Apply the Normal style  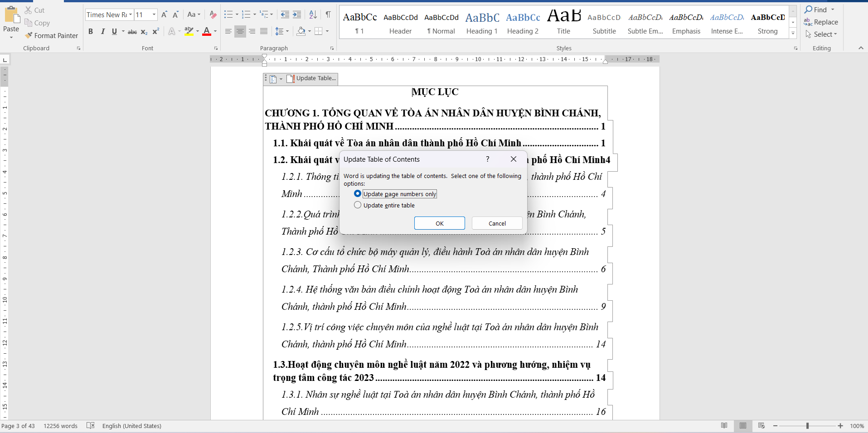(441, 23)
